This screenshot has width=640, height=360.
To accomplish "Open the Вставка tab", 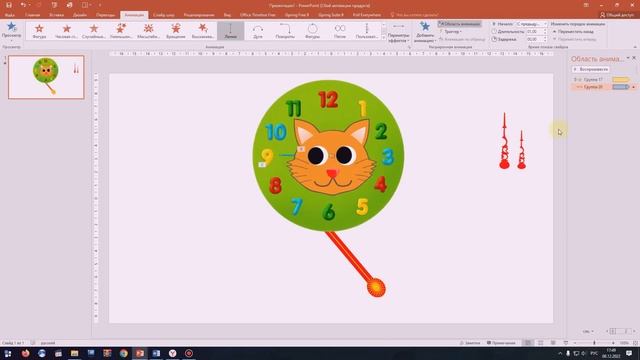I will [56, 15].
